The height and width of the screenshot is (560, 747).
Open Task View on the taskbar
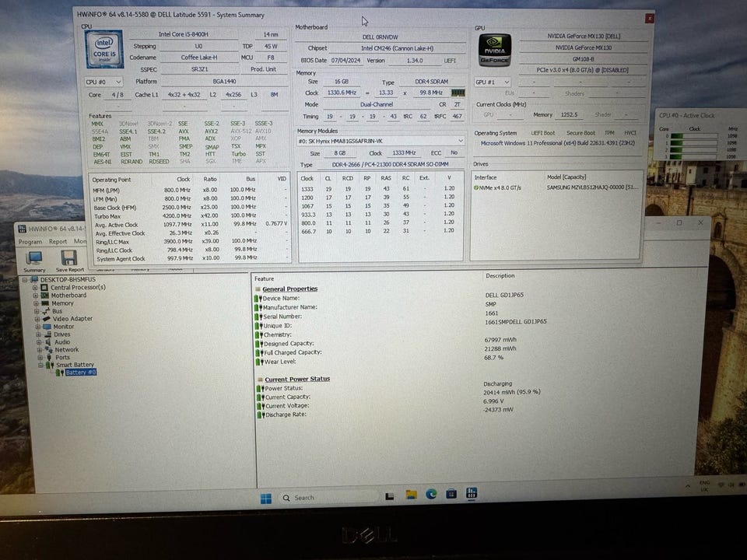(x=389, y=496)
